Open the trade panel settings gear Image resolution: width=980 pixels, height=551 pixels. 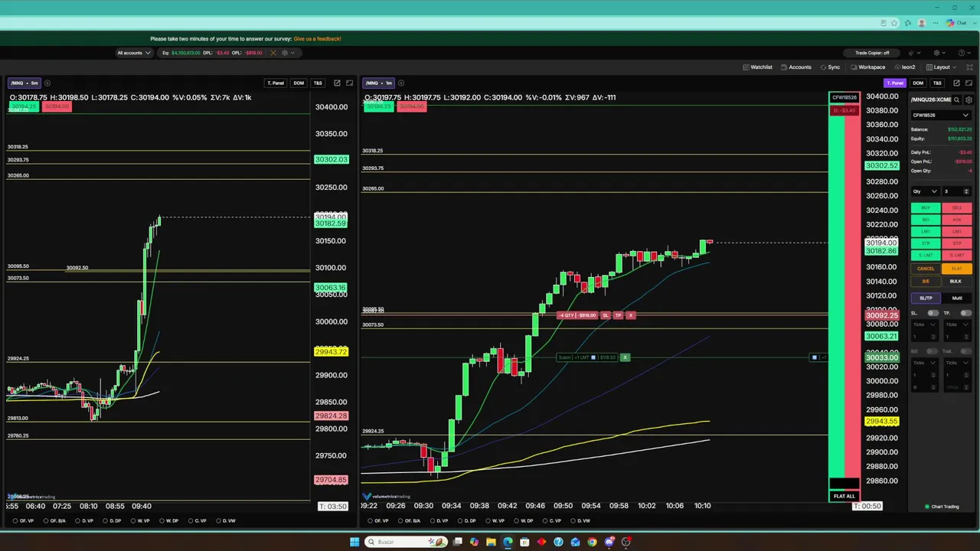(x=969, y=99)
